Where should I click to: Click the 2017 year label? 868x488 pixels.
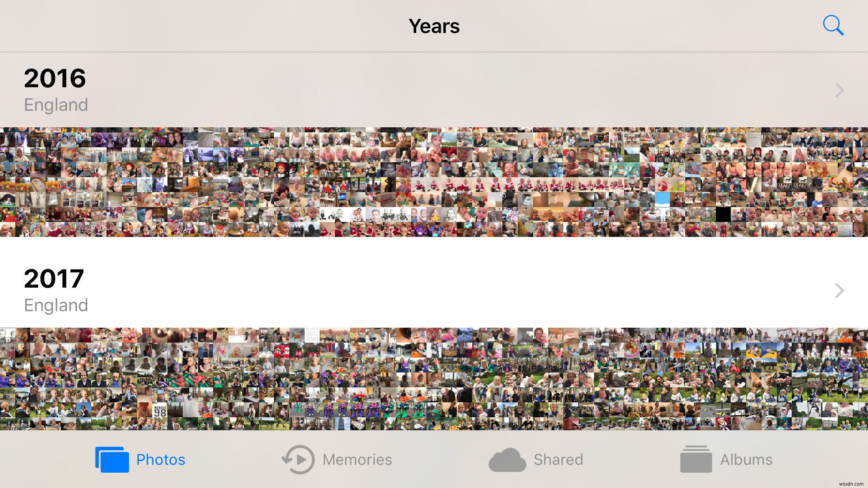click(x=53, y=277)
